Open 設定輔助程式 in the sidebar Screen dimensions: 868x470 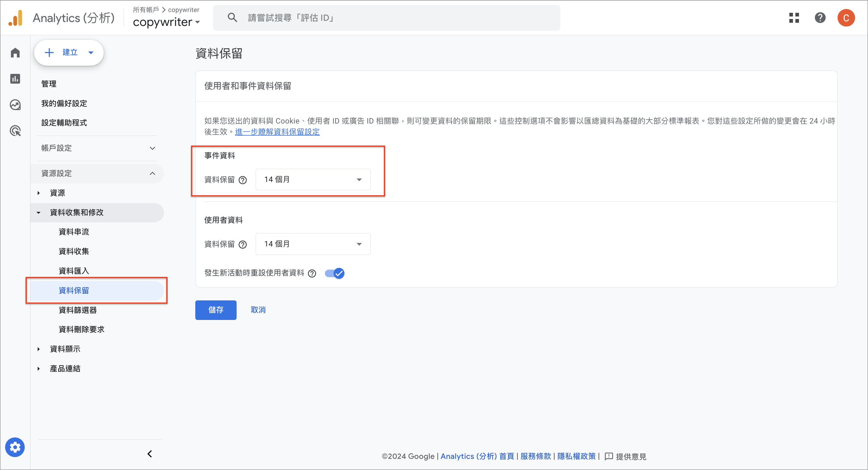64,123
